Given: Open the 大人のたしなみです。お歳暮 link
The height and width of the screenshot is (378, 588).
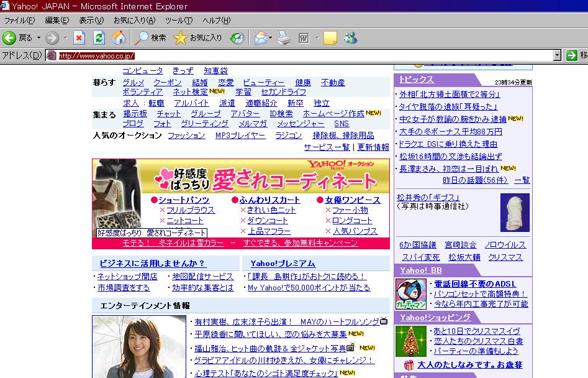Looking at the screenshot, I should coord(470,365).
